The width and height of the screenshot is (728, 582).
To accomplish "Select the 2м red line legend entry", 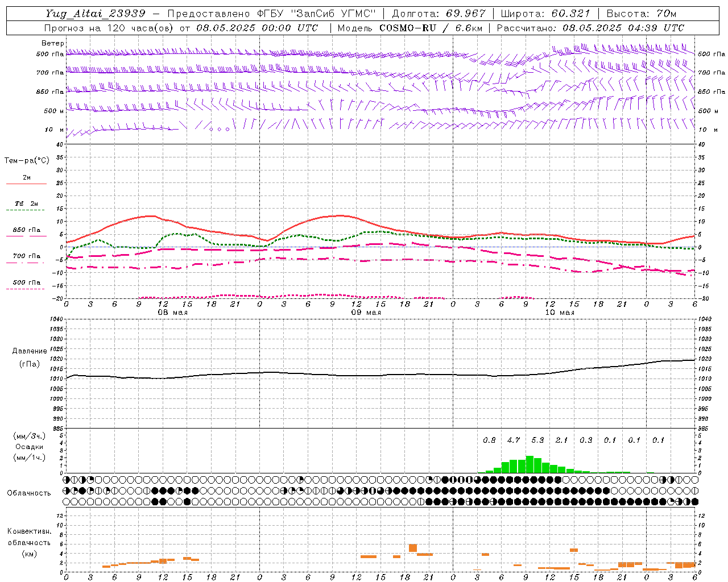I will 27,180.
